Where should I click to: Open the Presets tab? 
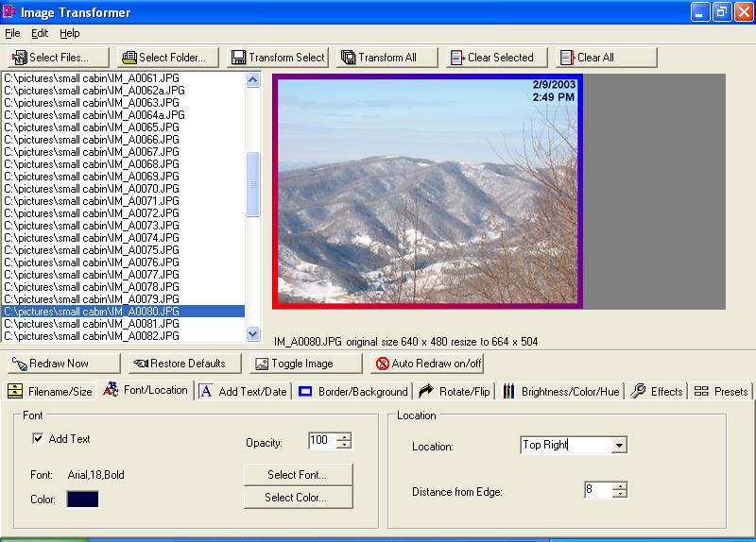tap(721, 391)
